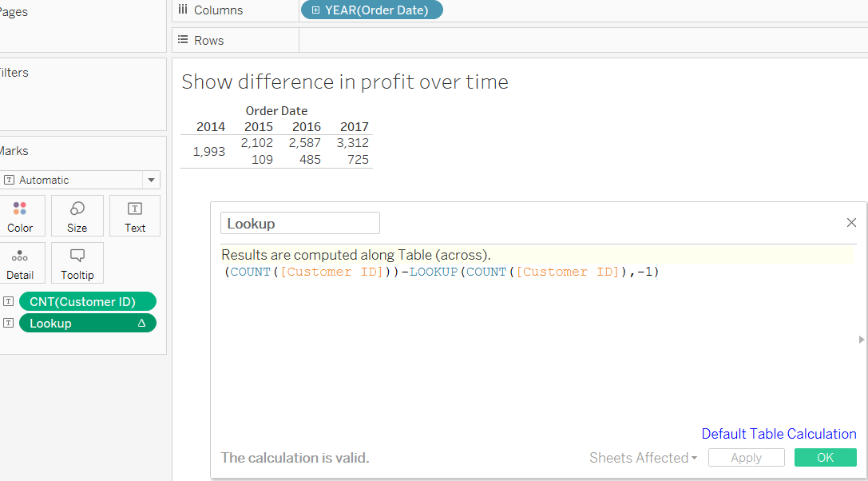Click the 2016 column header
The height and width of the screenshot is (481, 868).
pyautogui.click(x=307, y=126)
